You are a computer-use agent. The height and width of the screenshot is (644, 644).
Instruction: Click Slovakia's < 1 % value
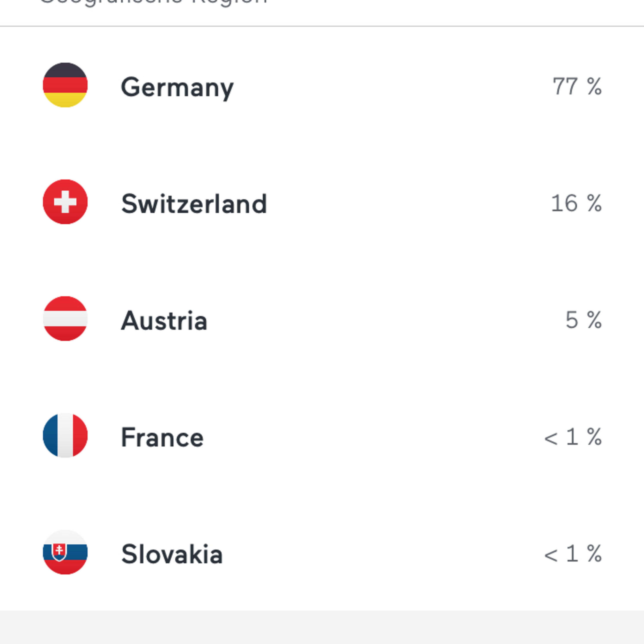pos(573,553)
